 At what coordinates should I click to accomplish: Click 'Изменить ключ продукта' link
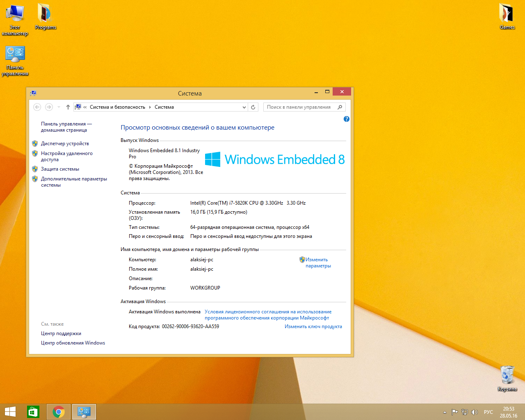313,326
